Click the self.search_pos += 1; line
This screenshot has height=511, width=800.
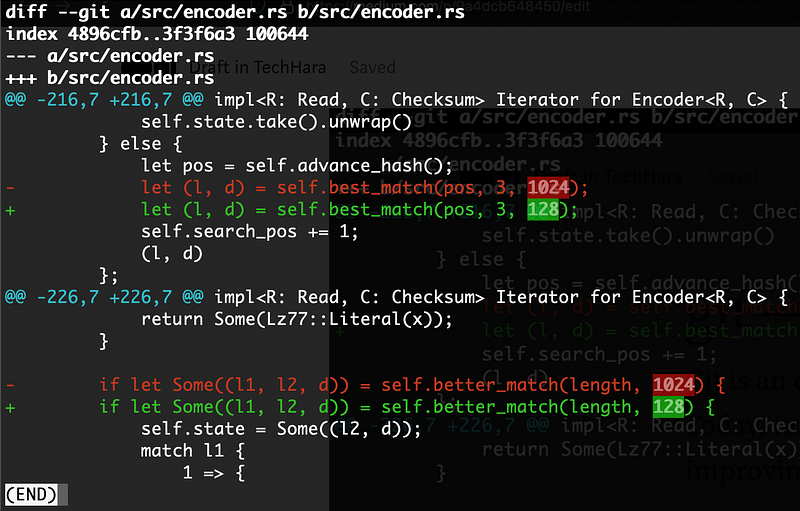pyautogui.click(x=250, y=232)
